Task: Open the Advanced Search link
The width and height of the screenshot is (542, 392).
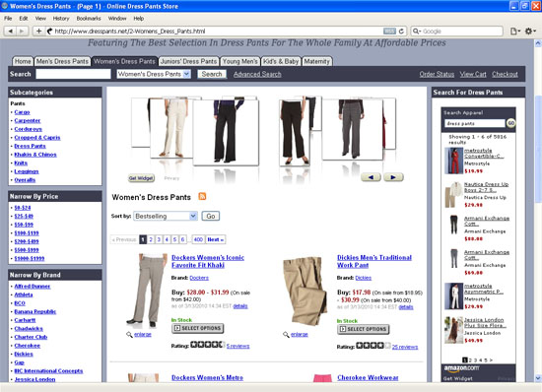Action: click(x=257, y=74)
